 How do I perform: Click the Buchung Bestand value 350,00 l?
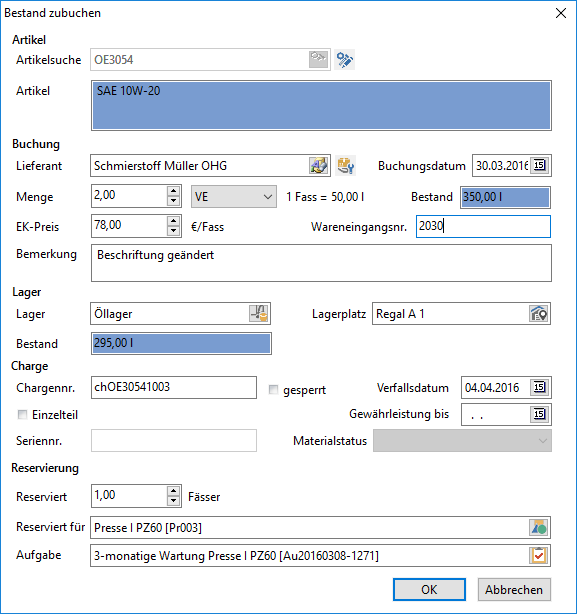point(505,197)
